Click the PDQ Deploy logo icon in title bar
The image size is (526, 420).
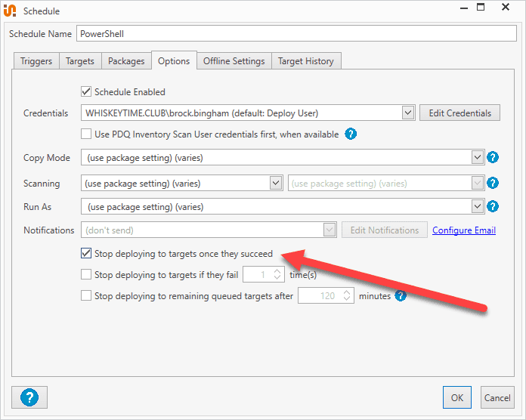coord(10,11)
